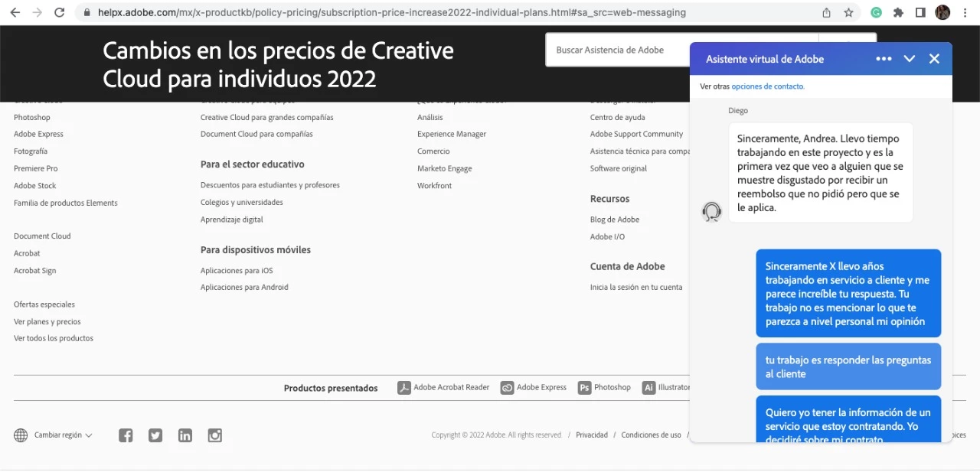Open the Aprendizaje digital link
Screen dimensions: 980x472
(x=231, y=220)
